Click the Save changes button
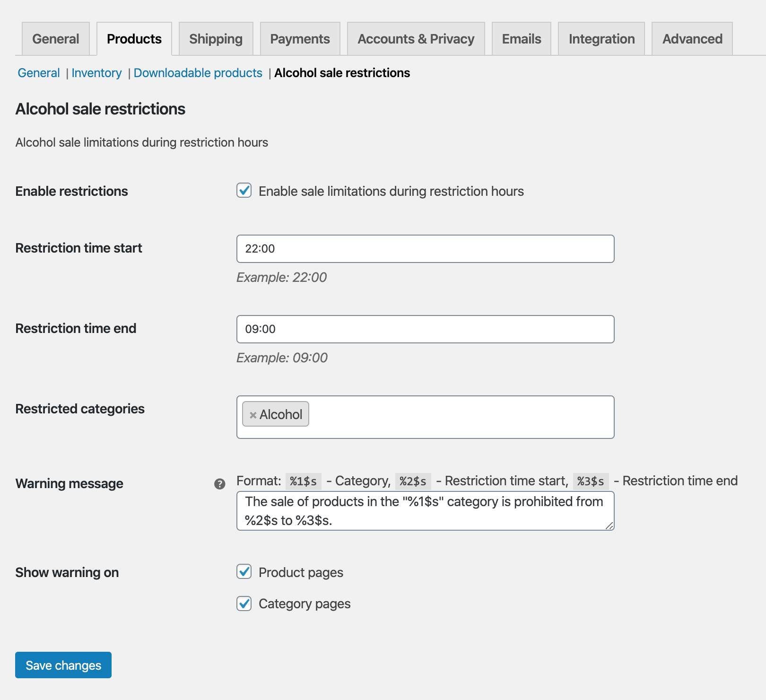The width and height of the screenshot is (766, 700). tap(63, 665)
